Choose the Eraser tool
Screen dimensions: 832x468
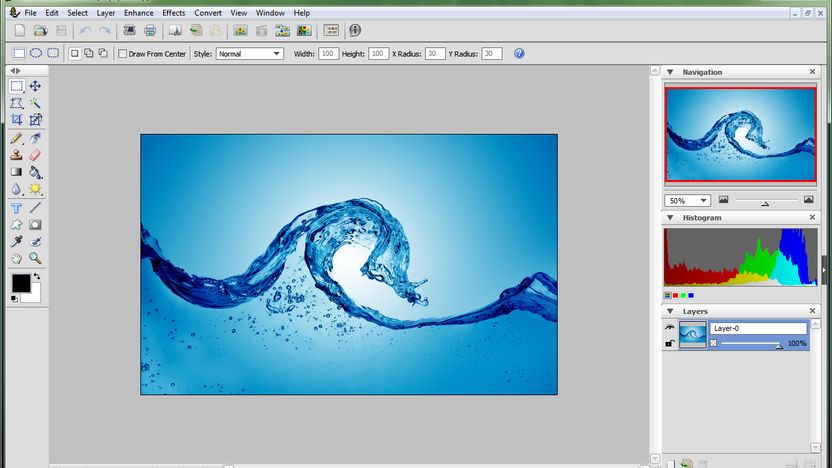pos(35,155)
